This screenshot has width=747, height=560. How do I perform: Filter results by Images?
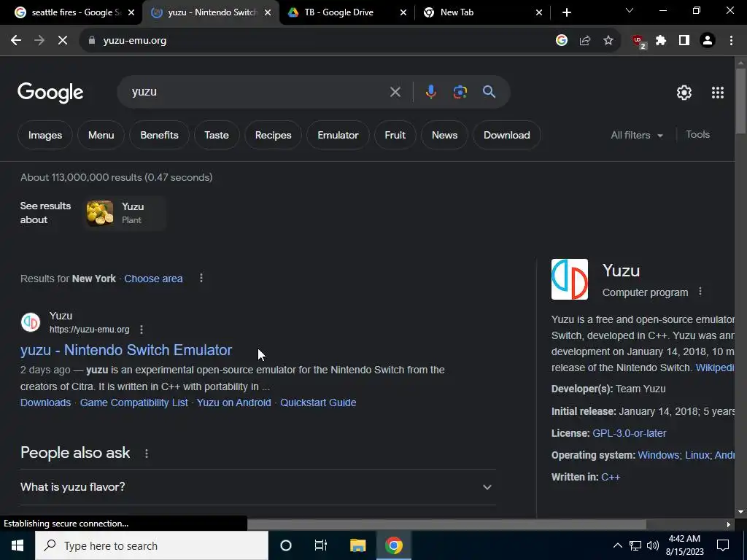point(45,135)
